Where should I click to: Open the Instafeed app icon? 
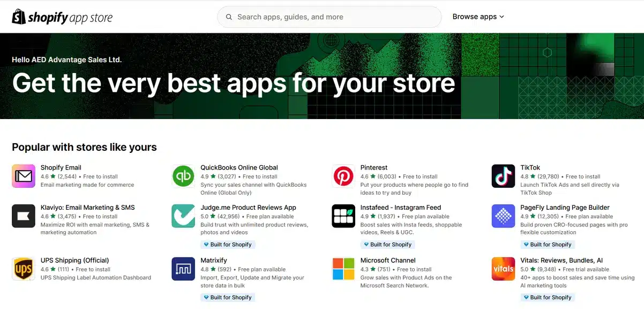pos(343,216)
